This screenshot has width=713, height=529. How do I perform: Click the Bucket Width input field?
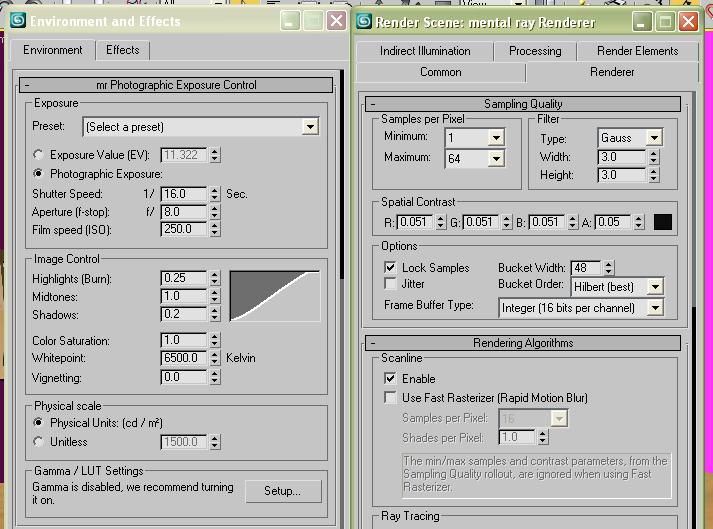coord(586,267)
